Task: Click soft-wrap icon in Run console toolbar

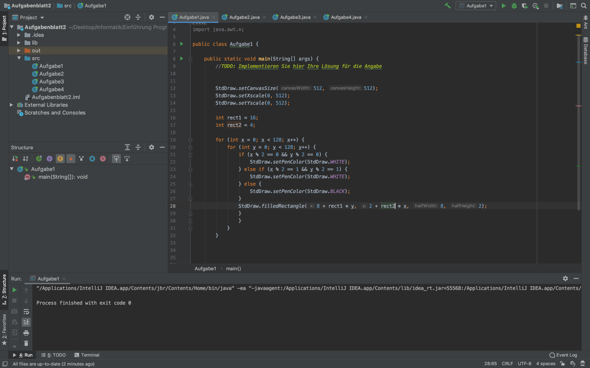Action: tap(26, 311)
